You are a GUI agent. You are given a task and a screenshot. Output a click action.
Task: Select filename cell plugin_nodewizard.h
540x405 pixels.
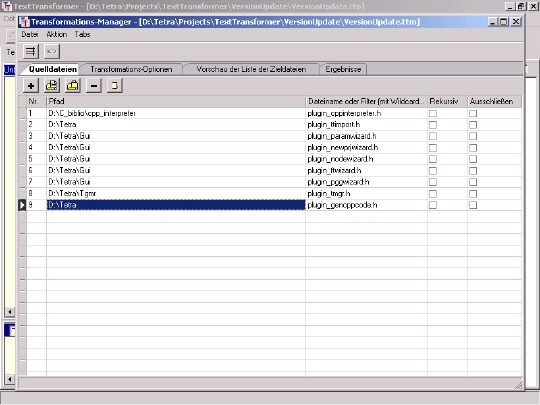point(366,159)
